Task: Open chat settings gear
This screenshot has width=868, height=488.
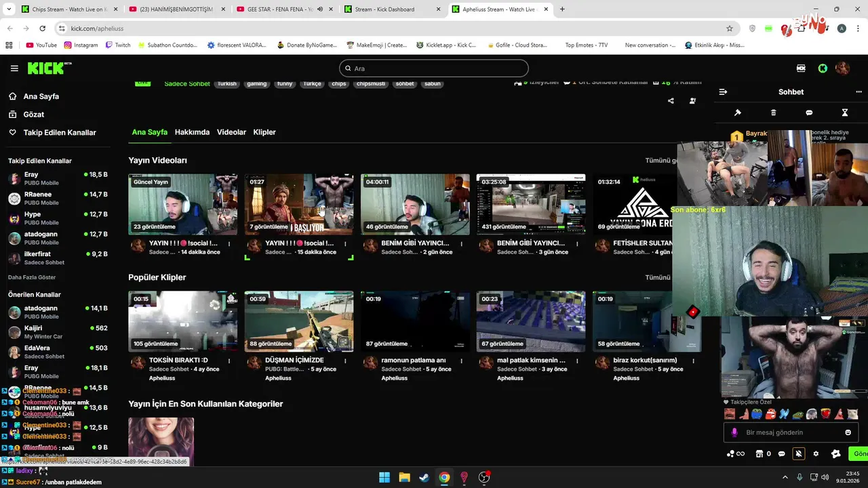Action: click(x=816, y=454)
